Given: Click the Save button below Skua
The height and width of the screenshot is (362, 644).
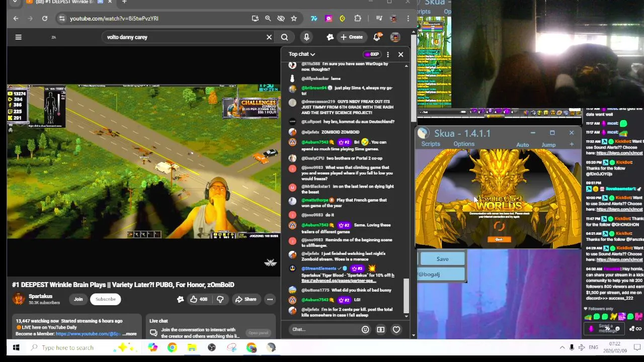Looking at the screenshot, I should 442,259.
